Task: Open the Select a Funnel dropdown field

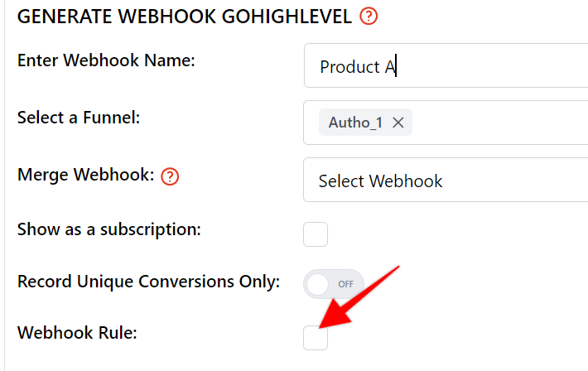Action: [446, 123]
